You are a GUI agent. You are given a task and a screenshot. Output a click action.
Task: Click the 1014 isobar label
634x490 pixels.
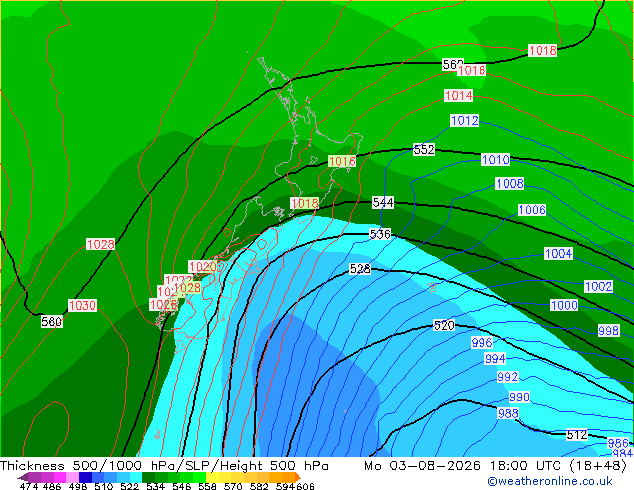pos(458,95)
